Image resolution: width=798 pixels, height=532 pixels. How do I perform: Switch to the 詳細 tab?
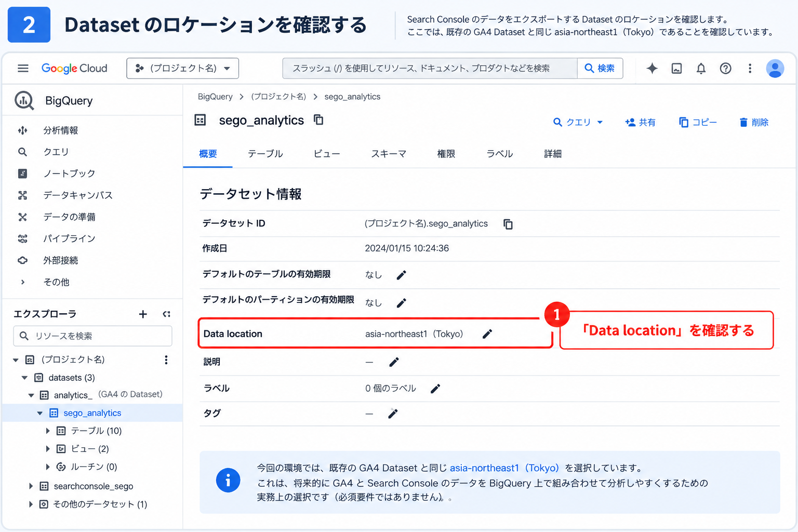pyautogui.click(x=553, y=154)
